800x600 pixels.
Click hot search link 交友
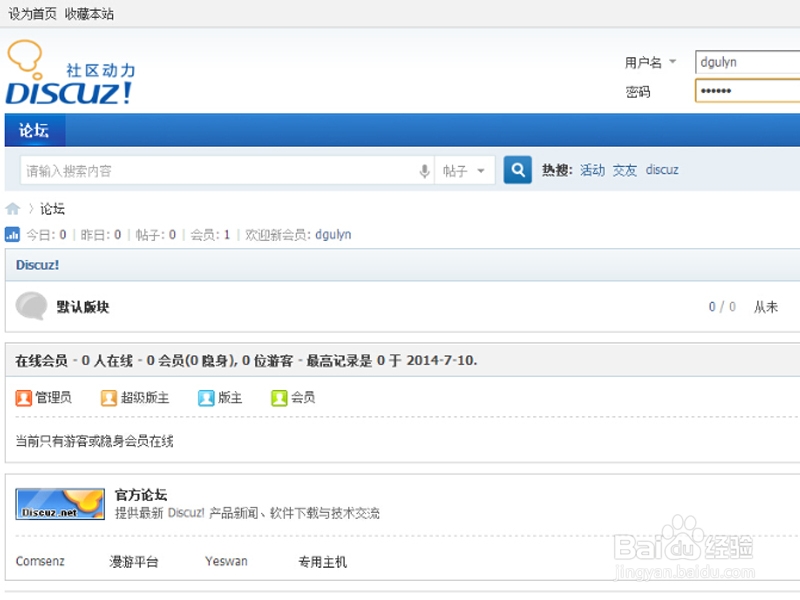624,170
